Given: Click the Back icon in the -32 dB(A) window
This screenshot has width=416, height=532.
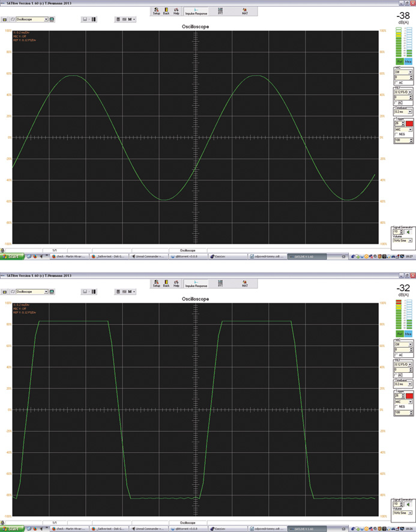Looking at the screenshot, I should point(166,283).
